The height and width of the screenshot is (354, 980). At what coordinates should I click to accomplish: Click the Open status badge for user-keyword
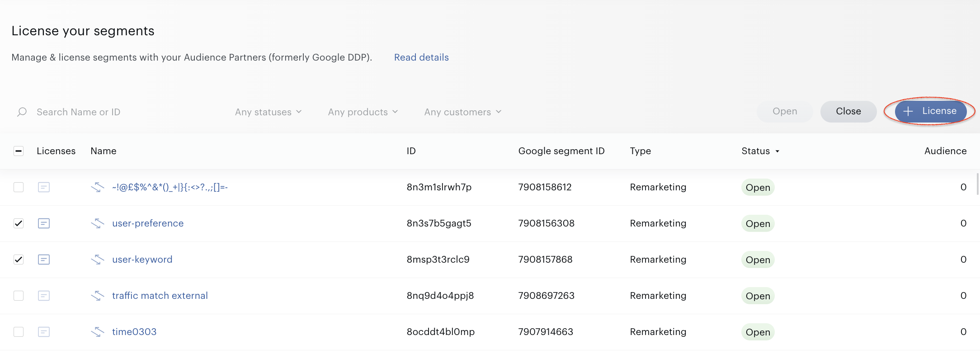pyautogui.click(x=758, y=260)
